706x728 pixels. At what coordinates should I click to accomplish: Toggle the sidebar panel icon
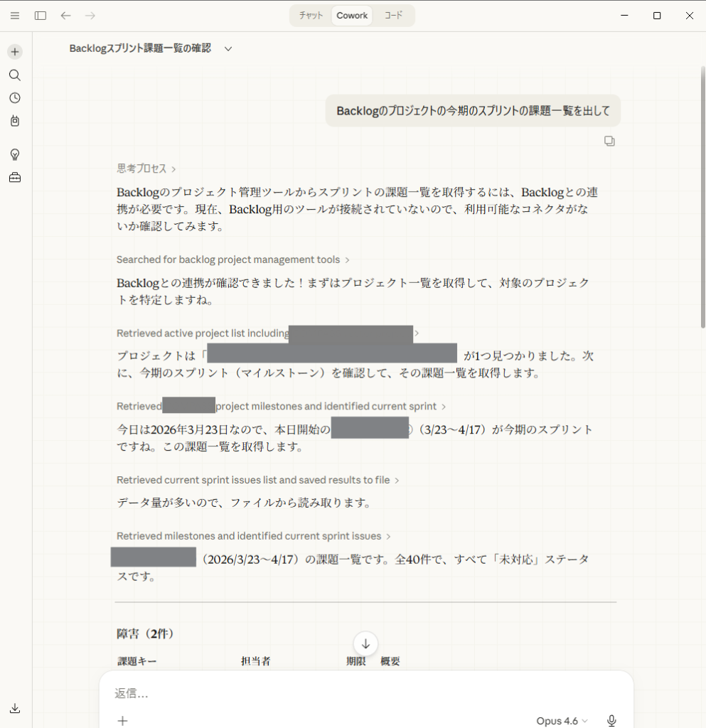(x=41, y=16)
